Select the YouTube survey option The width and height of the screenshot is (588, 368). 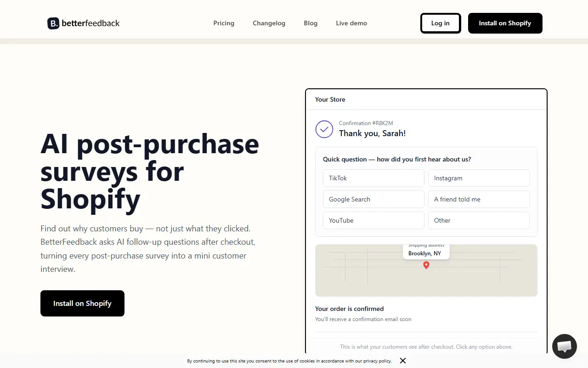[373, 220]
